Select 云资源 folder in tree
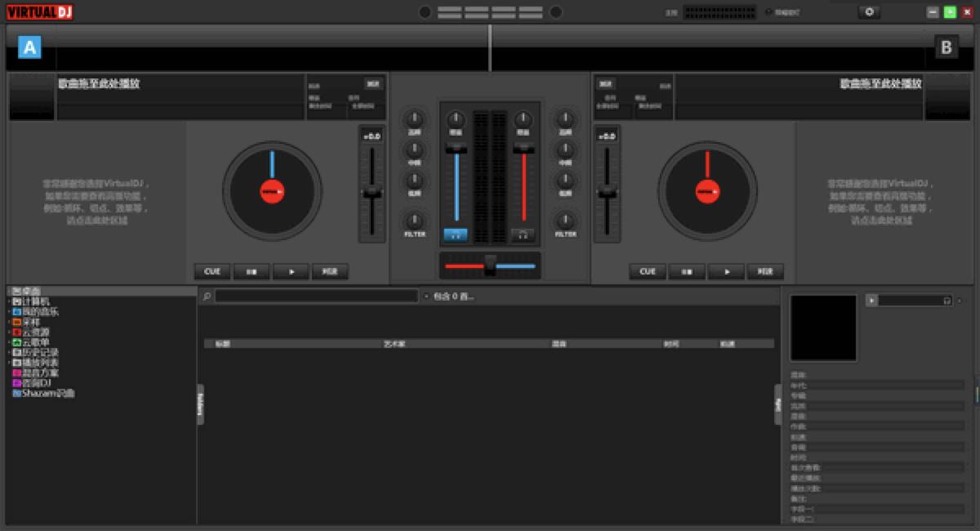This screenshot has height=531, width=980. click(x=31, y=332)
